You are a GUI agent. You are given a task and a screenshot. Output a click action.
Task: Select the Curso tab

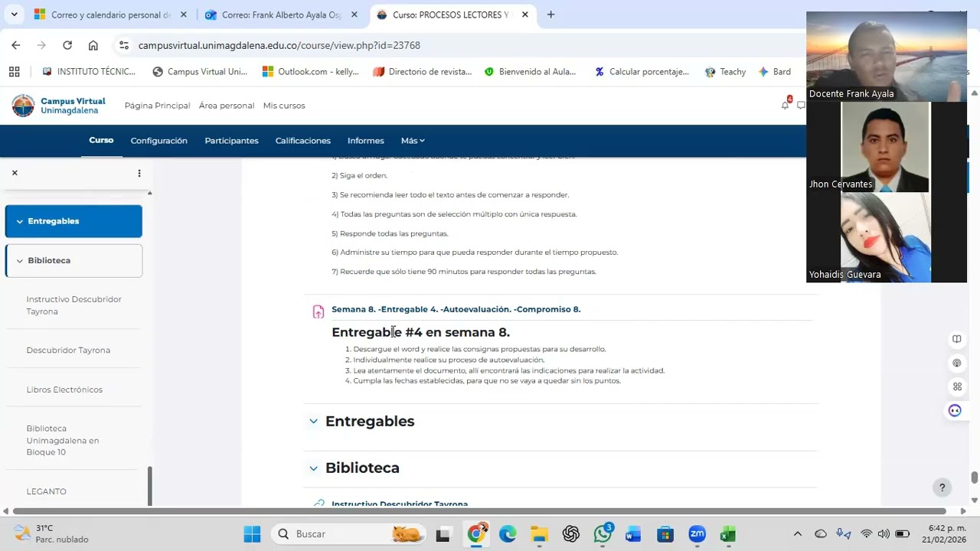point(101,140)
